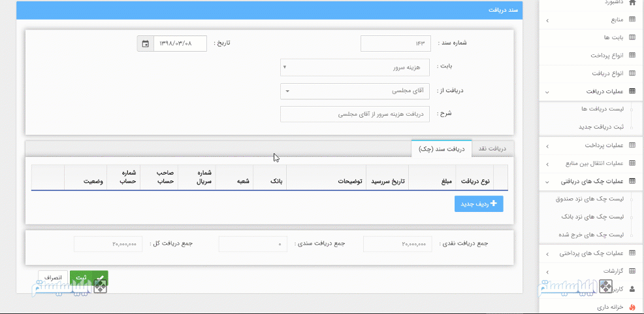Click the table icon next to عملیات چک های دریافتی
The height and width of the screenshot is (314, 644).
(632, 181)
